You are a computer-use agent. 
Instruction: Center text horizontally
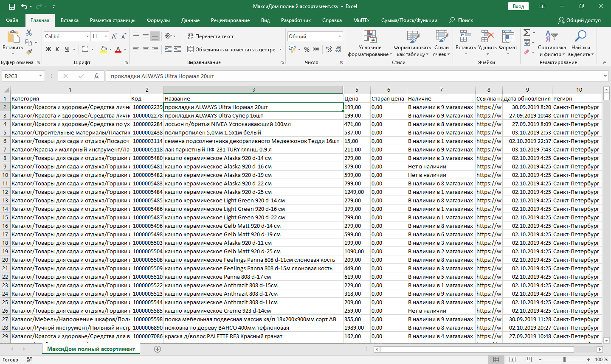(x=146, y=49)
